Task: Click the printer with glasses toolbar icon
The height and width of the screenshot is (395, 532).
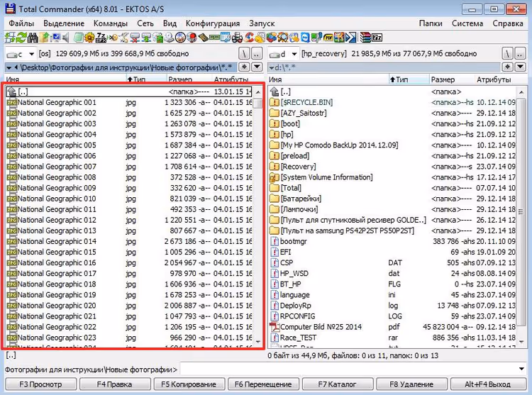Action: click(x=237, y=38)
